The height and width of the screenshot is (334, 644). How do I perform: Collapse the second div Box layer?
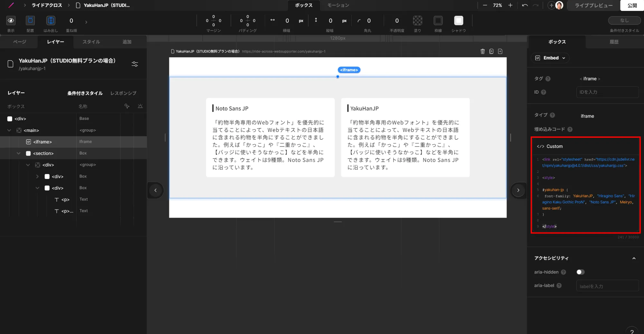click(37, 188)
